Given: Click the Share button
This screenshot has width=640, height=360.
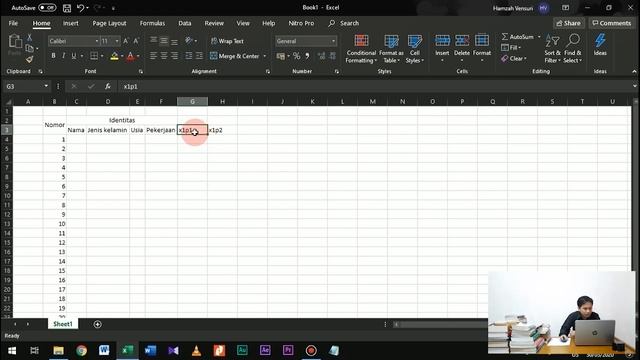Looking at the screenshot, I should (x=568, y=23).
